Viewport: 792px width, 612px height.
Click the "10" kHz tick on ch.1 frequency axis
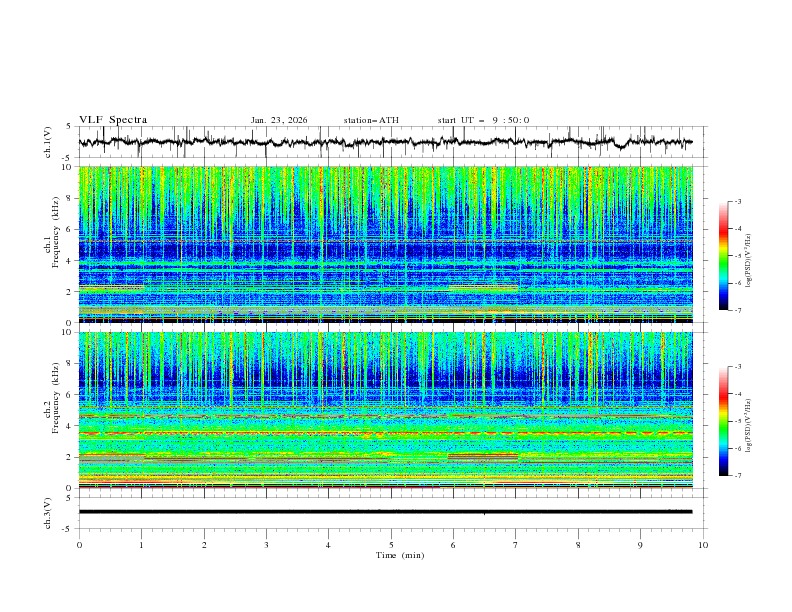point(69,167)
